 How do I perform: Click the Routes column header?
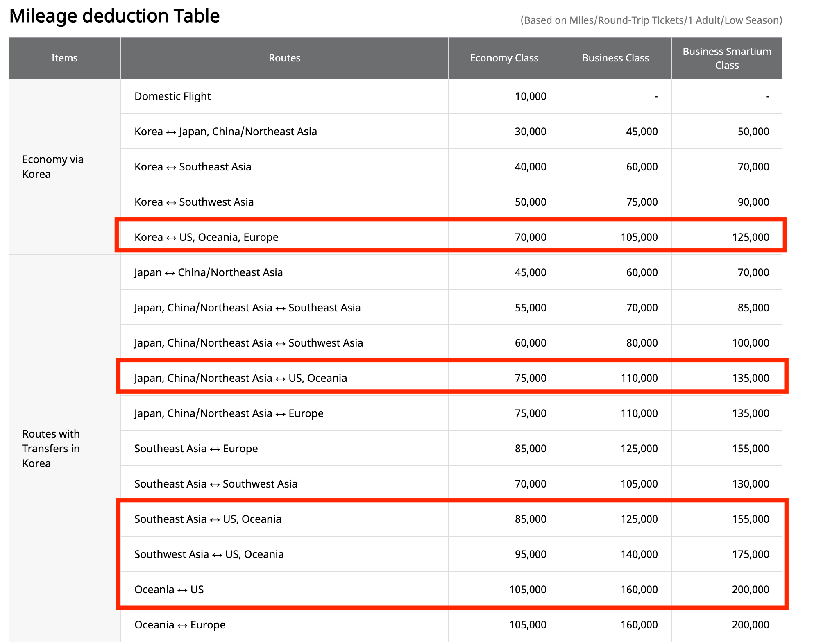(x=284, y=58)
